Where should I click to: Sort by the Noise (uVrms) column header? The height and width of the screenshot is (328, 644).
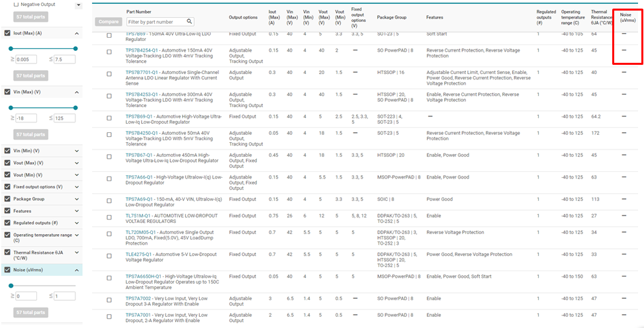[627, 17]
